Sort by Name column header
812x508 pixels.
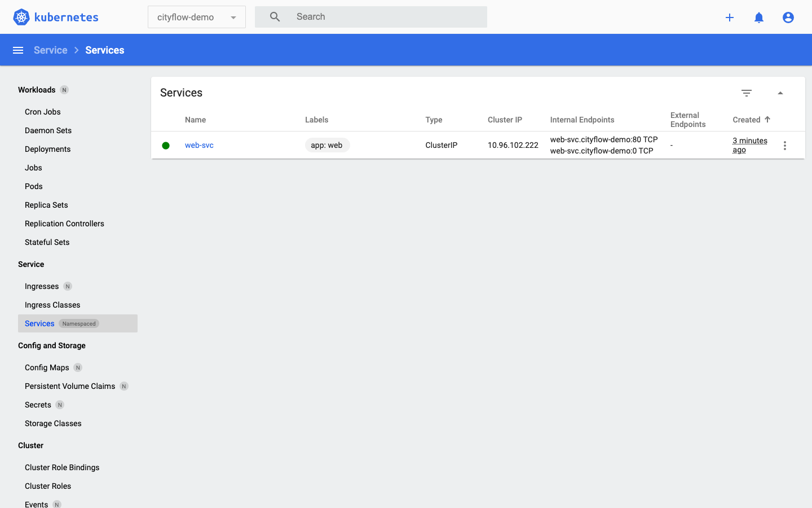195,120
